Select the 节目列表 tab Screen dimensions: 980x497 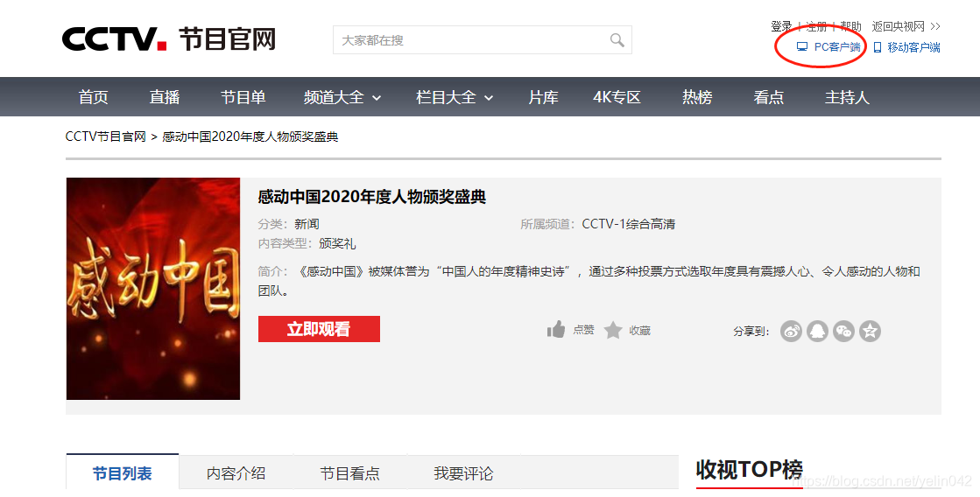tap(123, 472)
